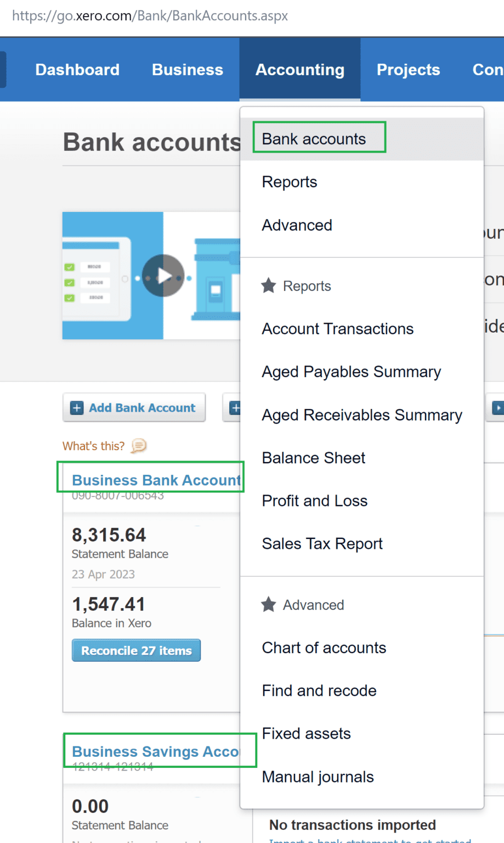
Task: Open the Projects dropdown menu
Action: pos(408,69)
